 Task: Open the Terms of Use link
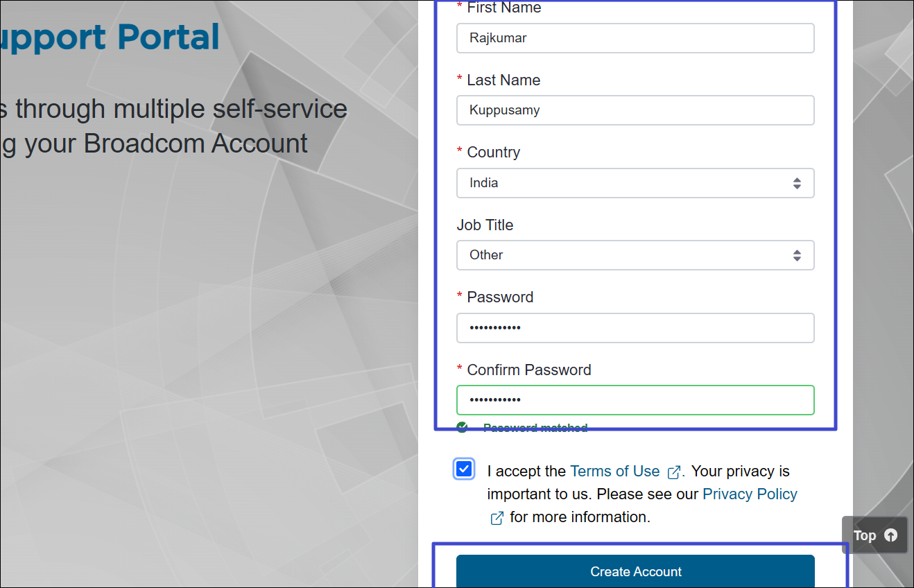click(x=614, y=472)
